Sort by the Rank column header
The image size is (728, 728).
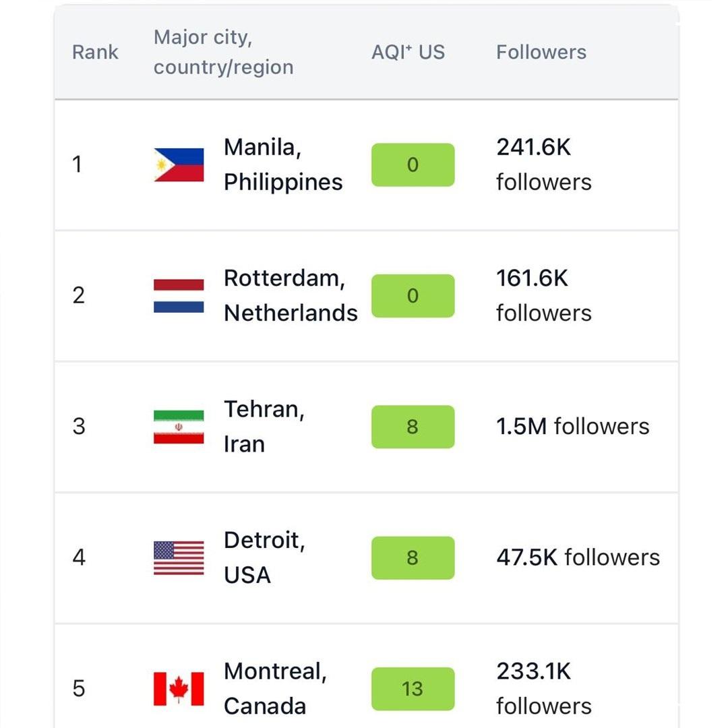[x=94, y=52]
